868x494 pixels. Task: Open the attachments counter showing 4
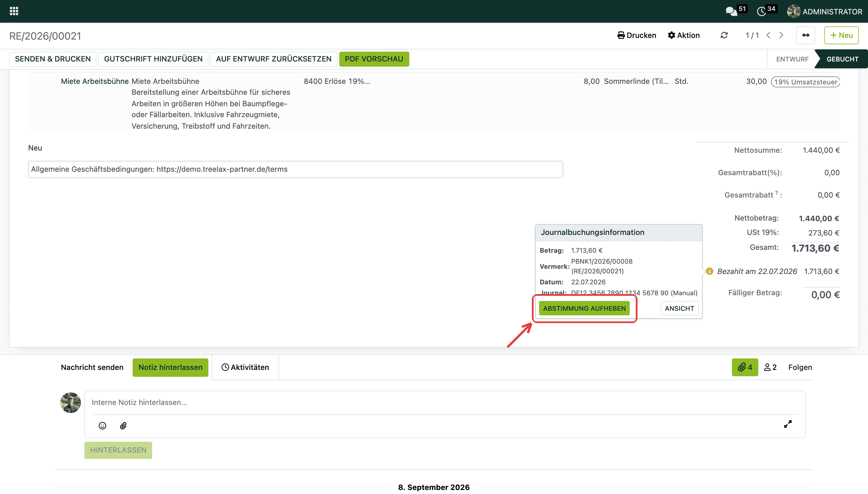[x=745, y=367]
